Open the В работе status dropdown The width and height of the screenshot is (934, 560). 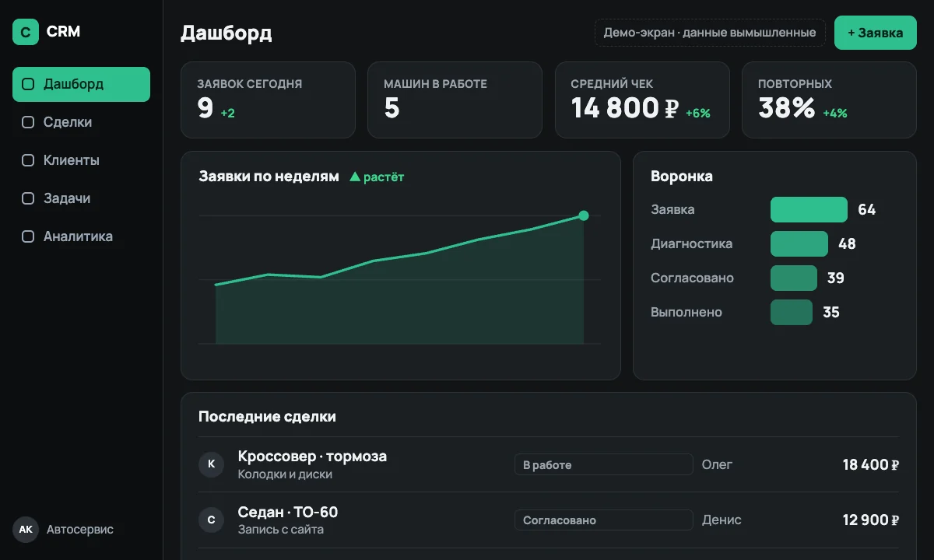[x=603, y=464]
